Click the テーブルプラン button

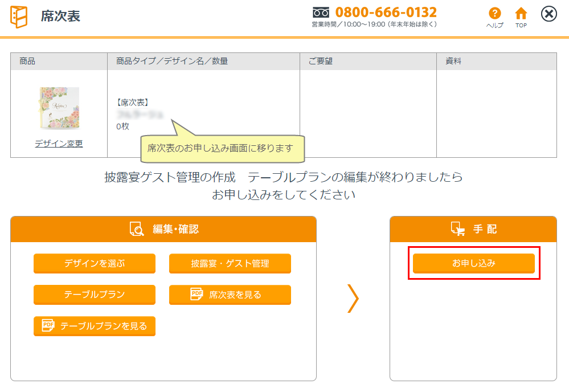point(94,295)
